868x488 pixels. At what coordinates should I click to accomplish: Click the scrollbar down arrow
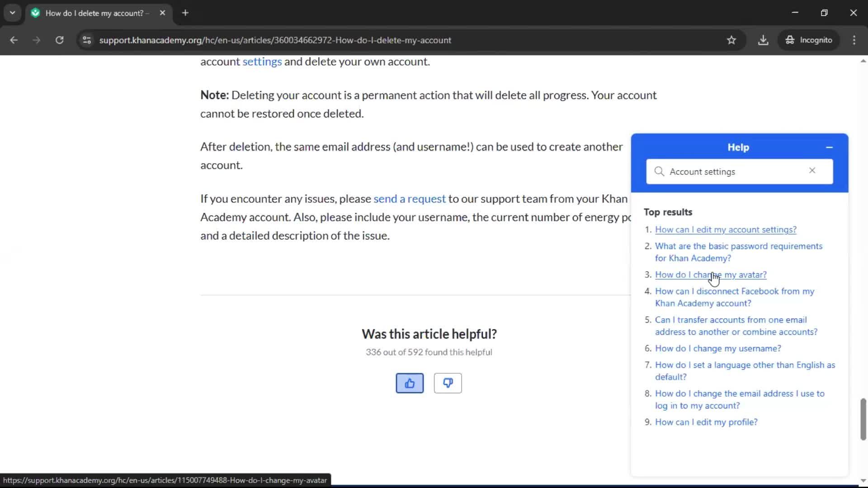[863, 481]
